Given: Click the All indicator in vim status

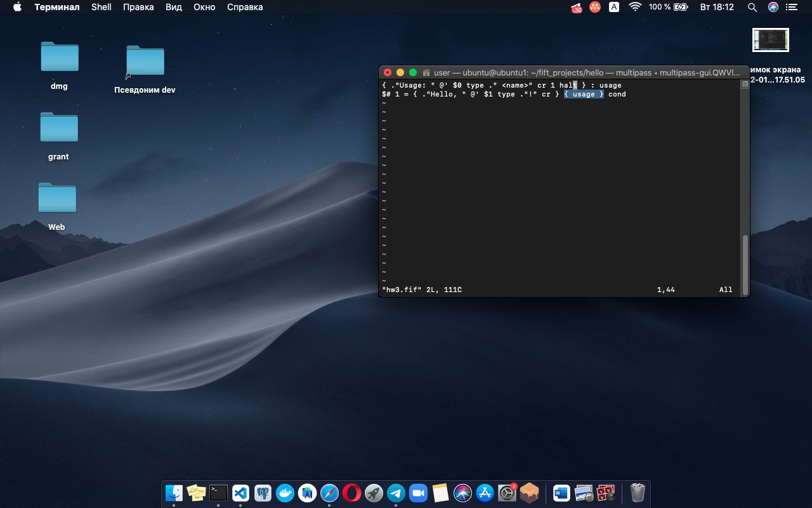Looking at the screenshot, I should click(726, 290).
